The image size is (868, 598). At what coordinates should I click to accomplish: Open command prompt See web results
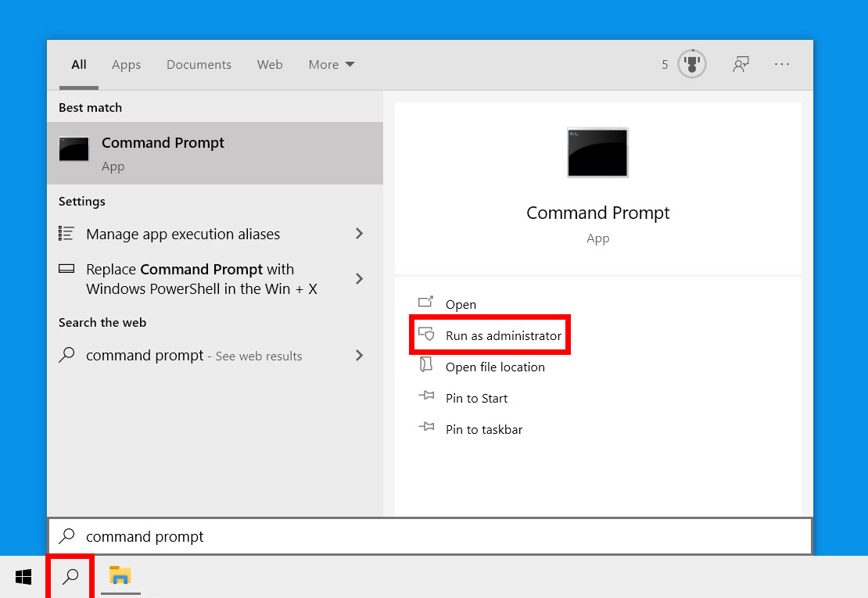tap(215, 355)
